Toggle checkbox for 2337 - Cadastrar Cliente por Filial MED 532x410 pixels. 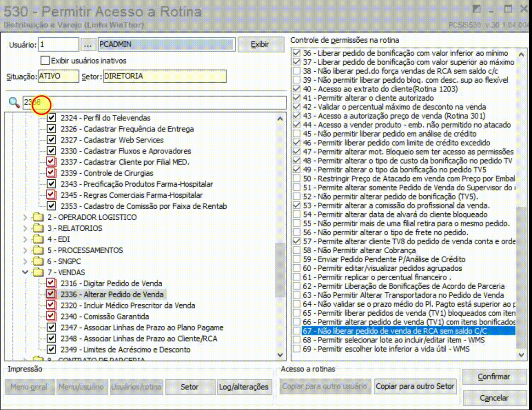coord(51,162)
